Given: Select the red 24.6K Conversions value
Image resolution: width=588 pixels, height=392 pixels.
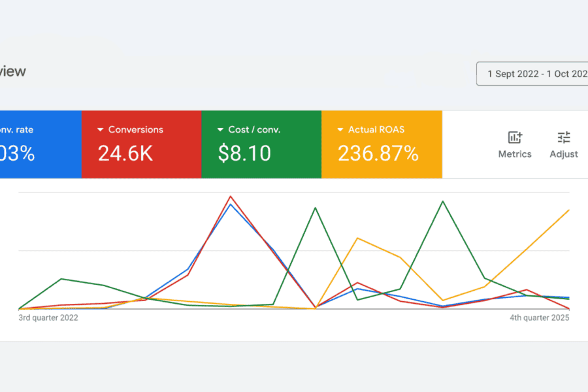Looking at the screenshot, I should click(125, 154).
